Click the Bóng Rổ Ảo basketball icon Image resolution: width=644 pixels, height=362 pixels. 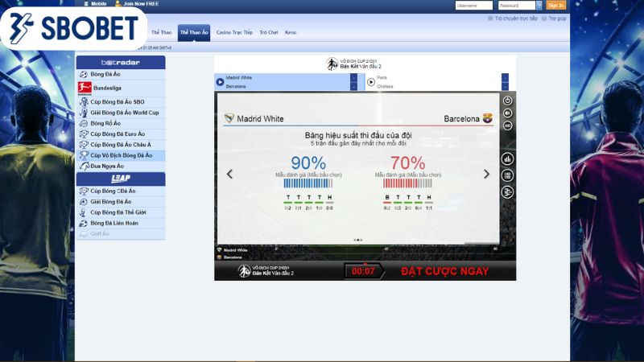pos(84,123)
